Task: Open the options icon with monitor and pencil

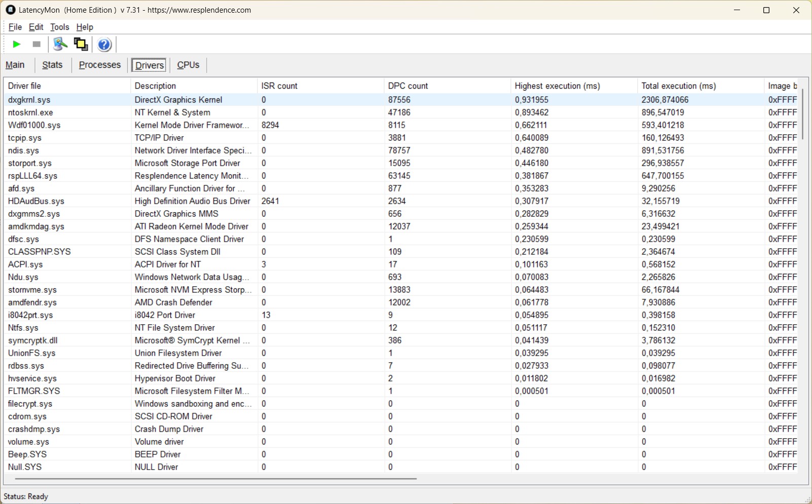Action: (60, 45)
